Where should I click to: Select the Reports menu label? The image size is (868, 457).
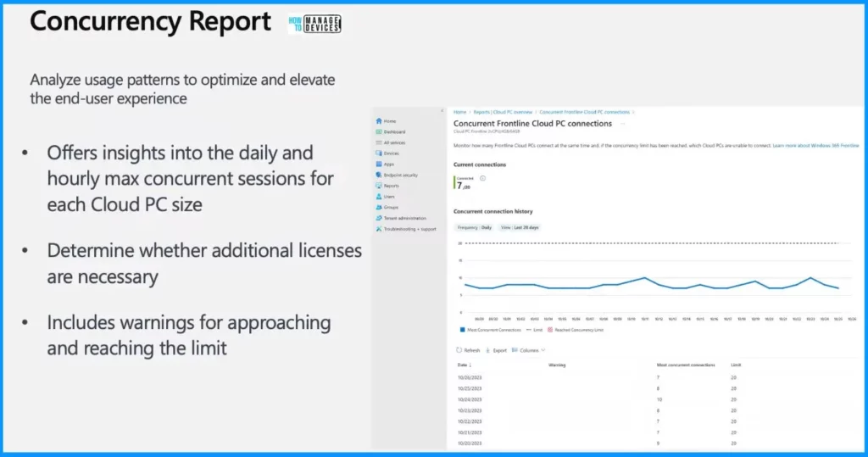point(392,186)
